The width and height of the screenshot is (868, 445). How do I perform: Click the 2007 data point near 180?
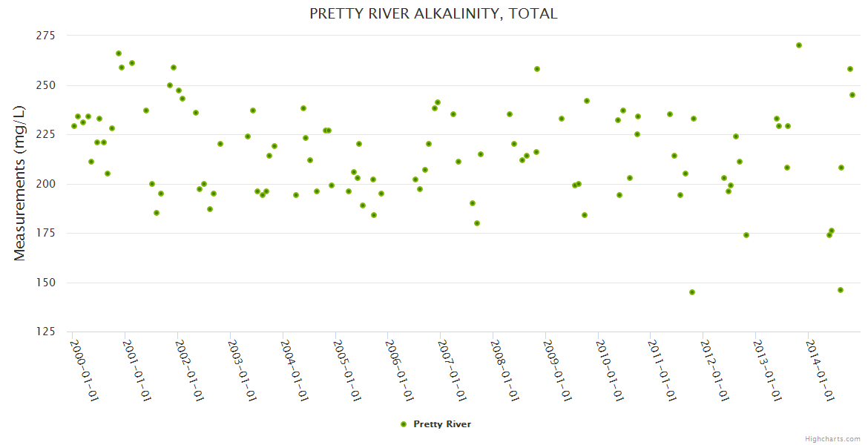point(477,223)
